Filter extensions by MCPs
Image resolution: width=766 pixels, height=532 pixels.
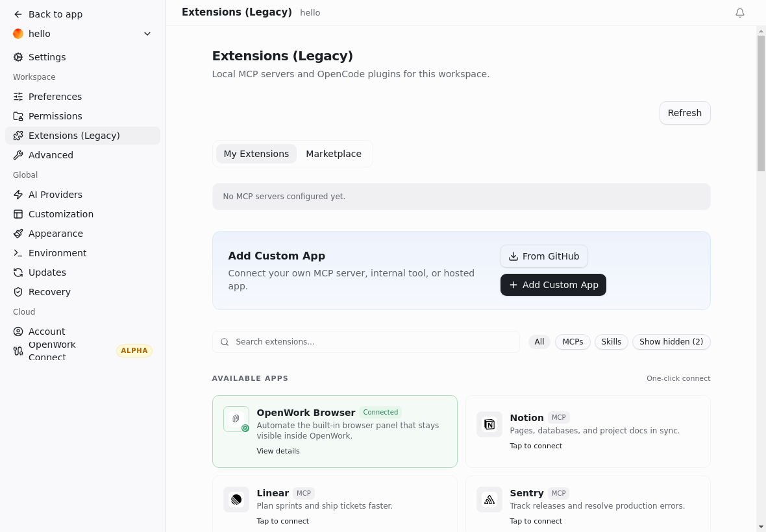[573, 342]
